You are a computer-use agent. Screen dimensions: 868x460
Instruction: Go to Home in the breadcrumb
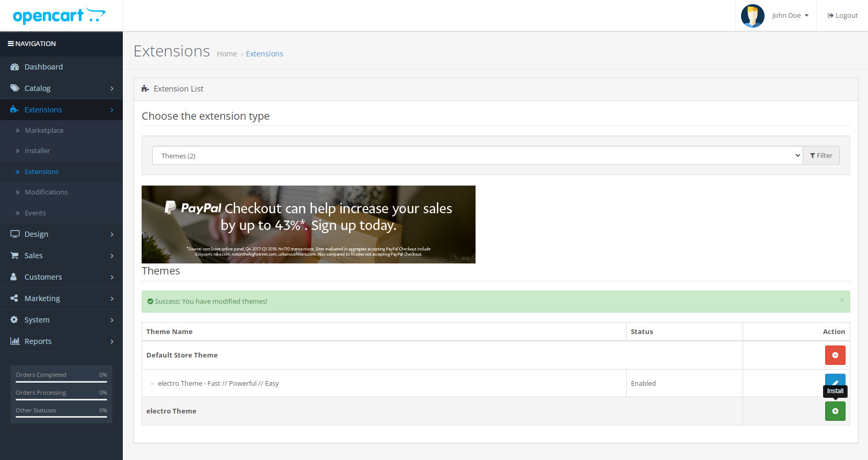[227, 54]
